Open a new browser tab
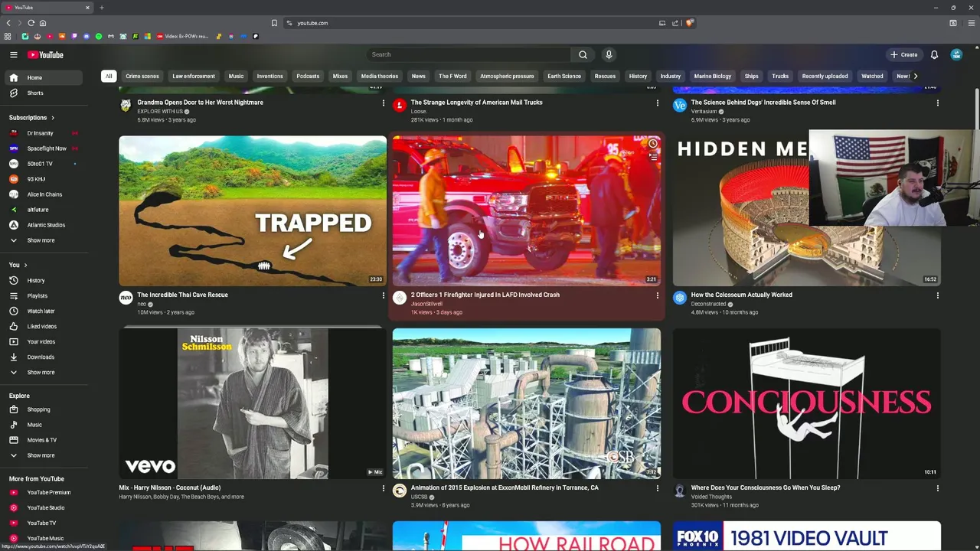 pos(101,8)
